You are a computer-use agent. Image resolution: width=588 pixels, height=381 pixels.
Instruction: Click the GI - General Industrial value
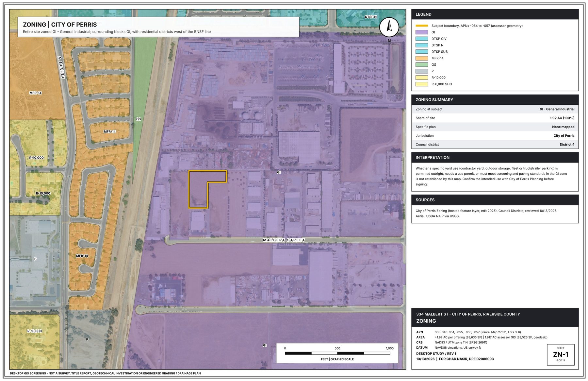[x=557, y=109]
